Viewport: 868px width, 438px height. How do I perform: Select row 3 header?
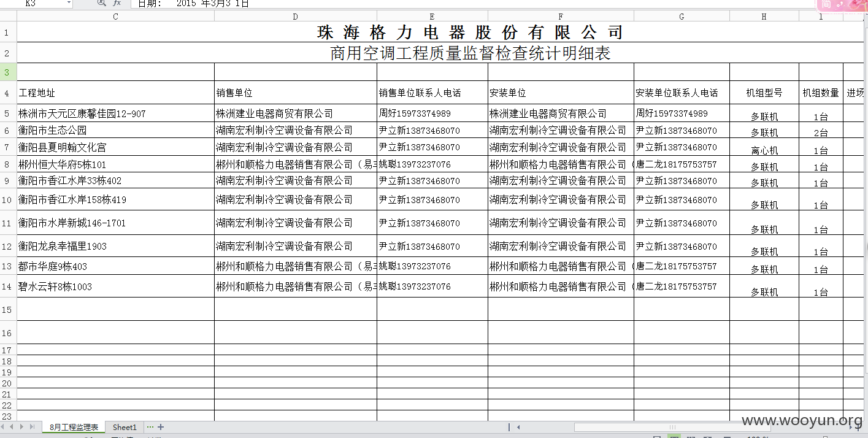[x=8, y=72]
